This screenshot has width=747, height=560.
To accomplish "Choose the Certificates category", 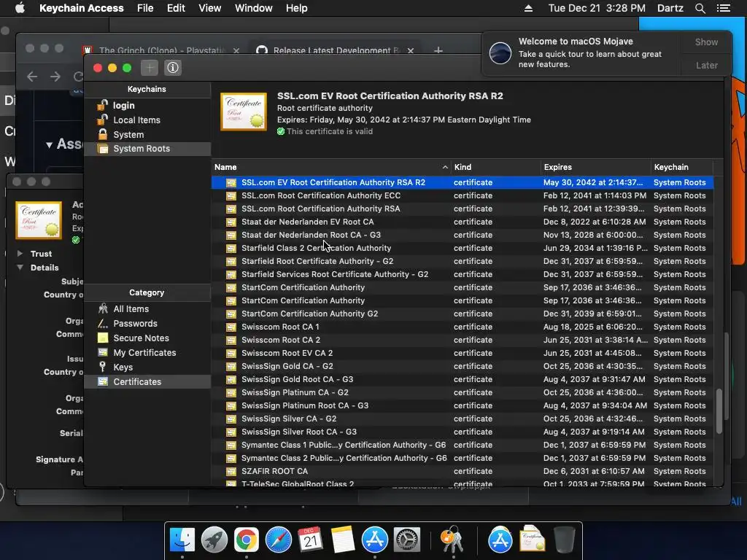I will pyautogui.click(x=147, y=381).
